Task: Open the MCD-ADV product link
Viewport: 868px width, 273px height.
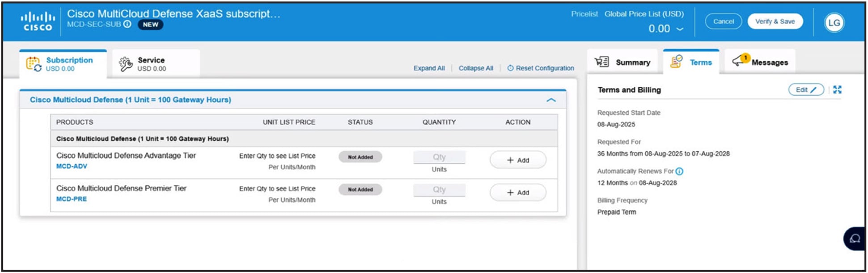Action: (x=72, y=166)
